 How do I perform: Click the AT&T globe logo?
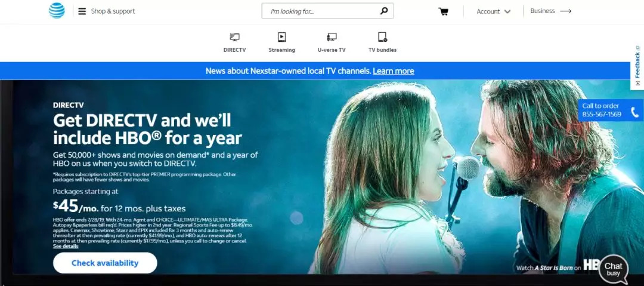click(57, 11)
